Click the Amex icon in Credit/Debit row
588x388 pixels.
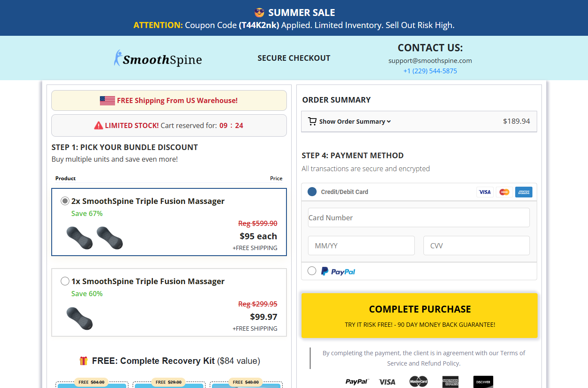pyautogui.click(x=524, y=192)
